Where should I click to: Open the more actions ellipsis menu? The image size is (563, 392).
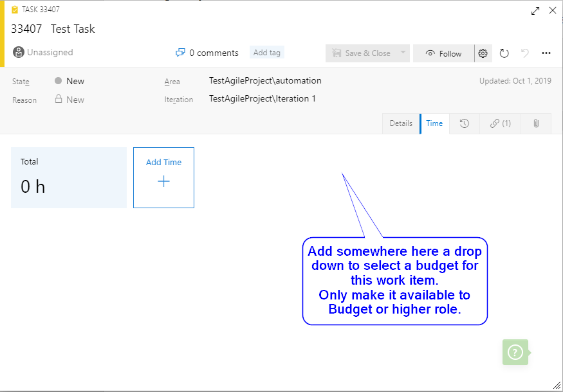tap(546, 53)
